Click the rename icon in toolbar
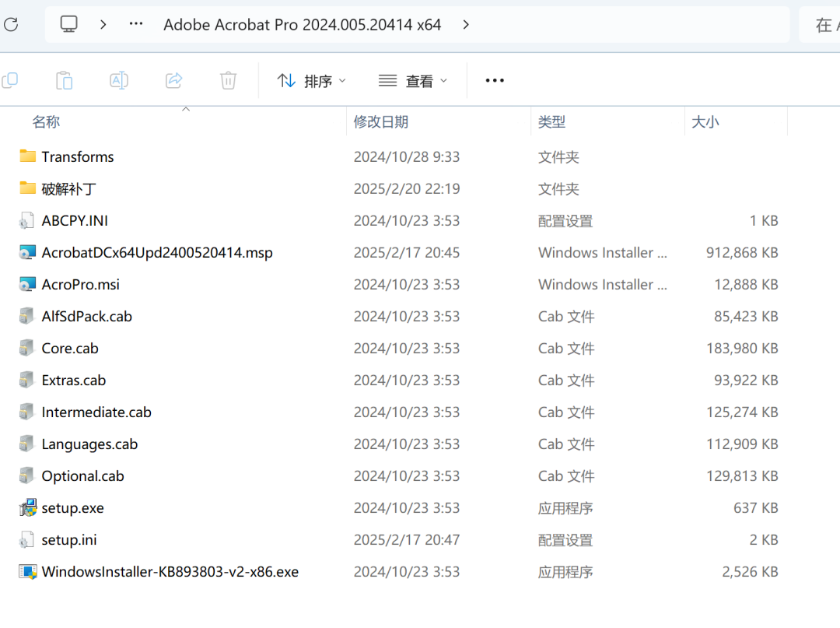This screenshot has width=840, height=628. point(119,80)
